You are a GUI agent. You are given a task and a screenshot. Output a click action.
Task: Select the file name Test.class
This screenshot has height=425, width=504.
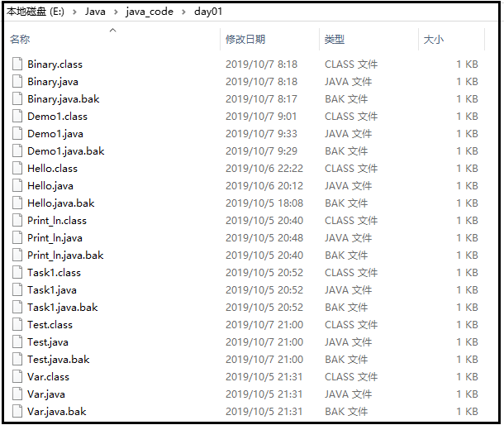[x=50, y=325]
